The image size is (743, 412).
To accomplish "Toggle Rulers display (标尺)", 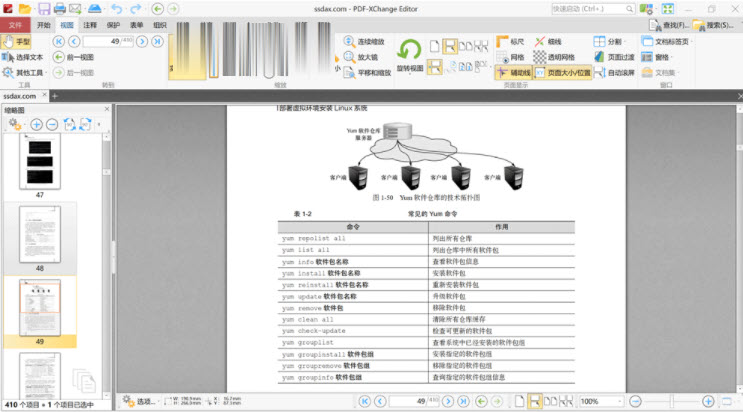I will pyautogui.click(x=510, y=41).
